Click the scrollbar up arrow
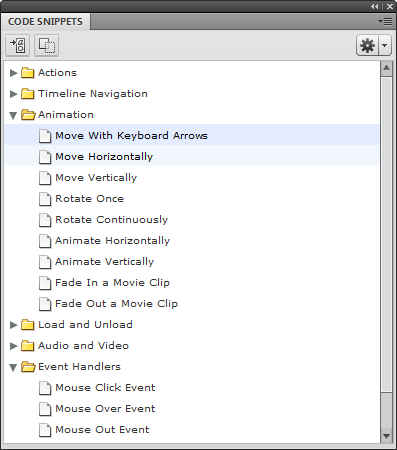 click(386, 69)
